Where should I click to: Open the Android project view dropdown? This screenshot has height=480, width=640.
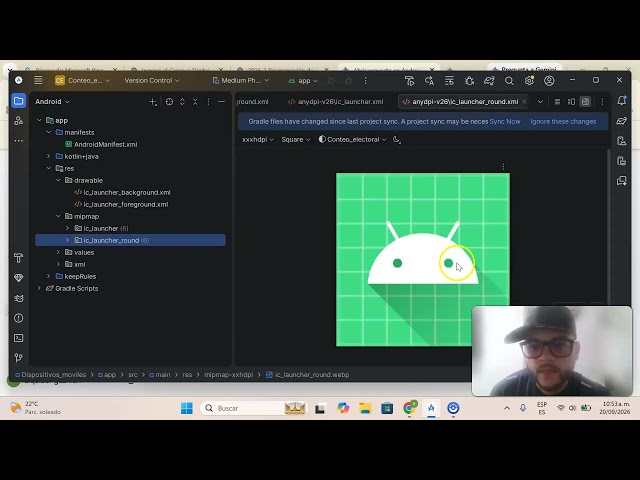coord(52,102)
